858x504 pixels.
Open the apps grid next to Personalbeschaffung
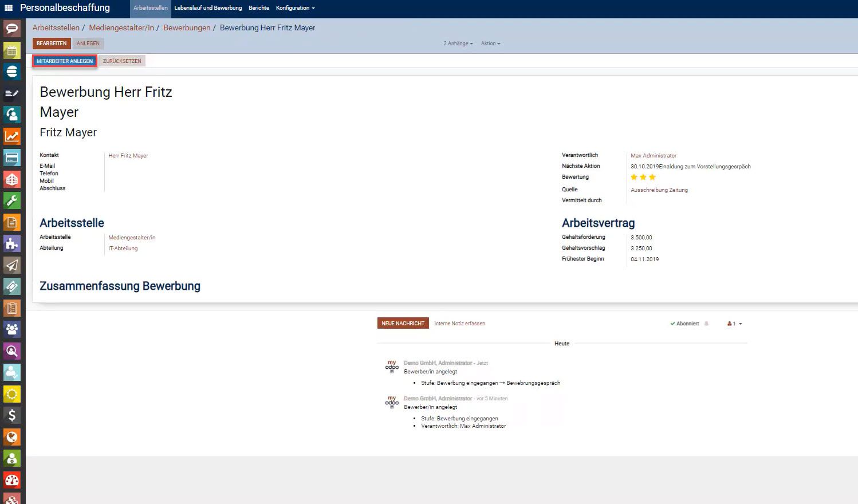8,7
